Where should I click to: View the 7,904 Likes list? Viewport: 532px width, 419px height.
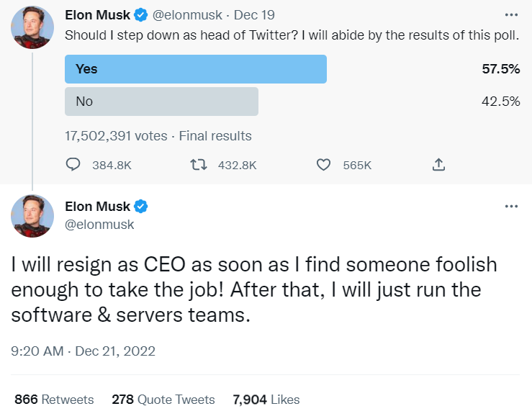click(x=266, y=400)
